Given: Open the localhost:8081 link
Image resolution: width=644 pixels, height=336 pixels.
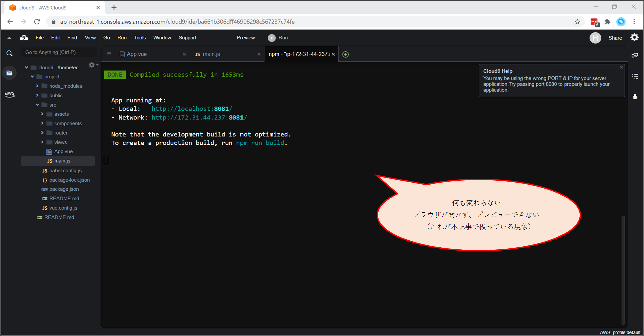Looking at the screenshot, I should pyautogui.click(x=192, y=109).
